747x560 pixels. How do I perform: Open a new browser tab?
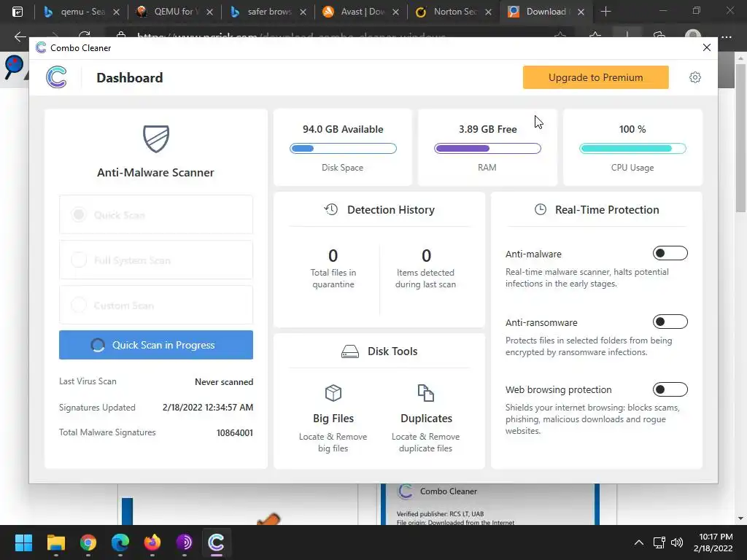tap(605, 12)
